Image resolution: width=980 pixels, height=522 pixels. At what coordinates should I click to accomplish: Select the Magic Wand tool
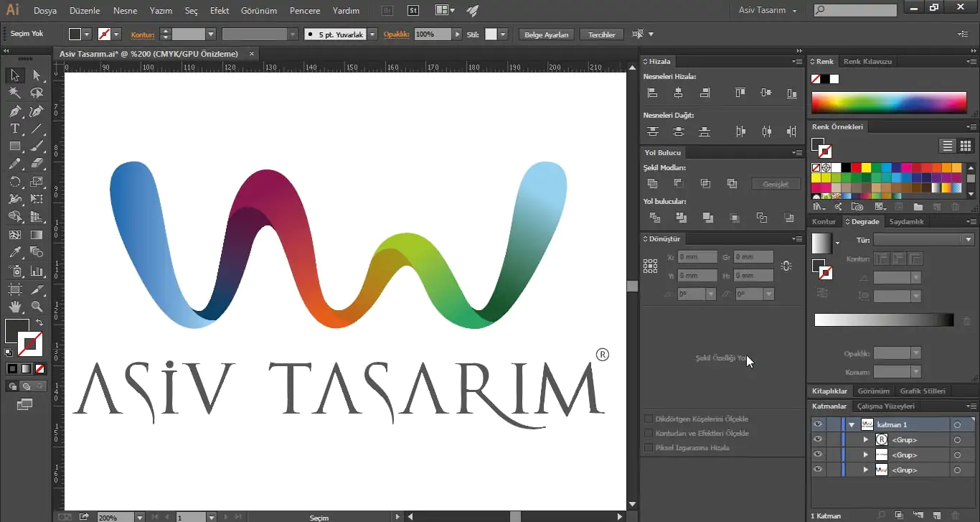coord(14,93)
